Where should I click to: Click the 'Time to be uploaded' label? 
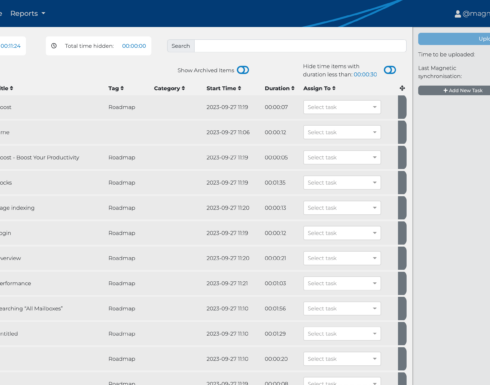pyautogui.click(x=446, y=54)
